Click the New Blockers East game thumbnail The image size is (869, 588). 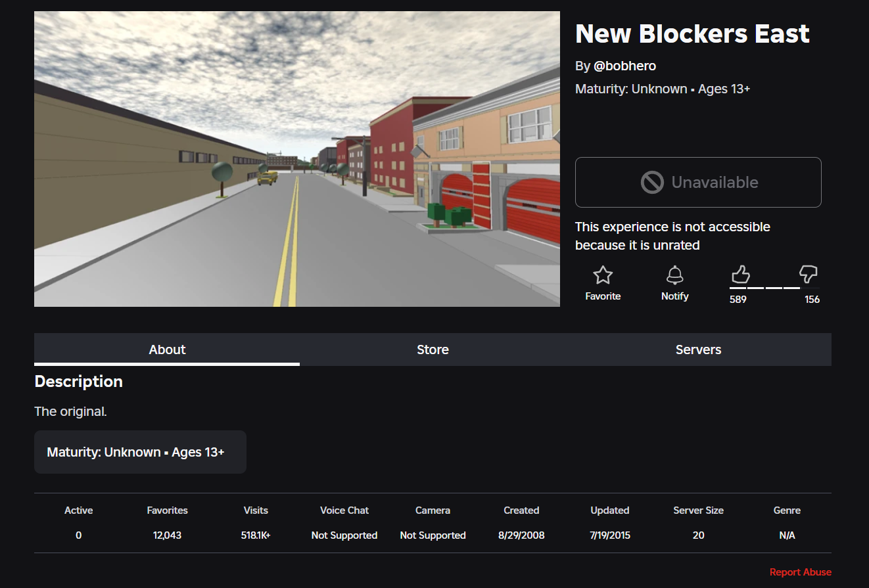297,159
